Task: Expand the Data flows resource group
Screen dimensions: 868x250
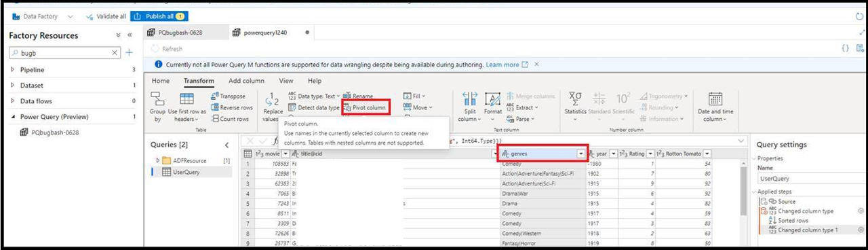Action: (x=13, y=101)
